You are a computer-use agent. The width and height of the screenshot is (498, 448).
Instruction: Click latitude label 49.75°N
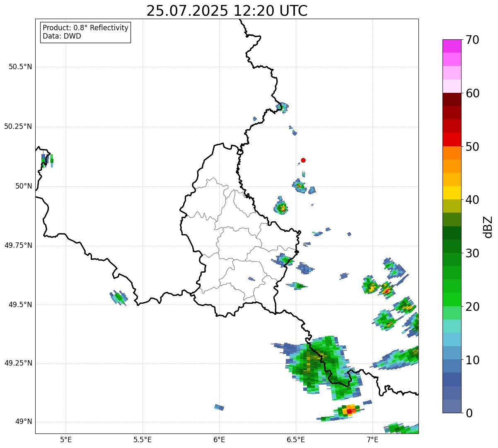pos(18,245)
